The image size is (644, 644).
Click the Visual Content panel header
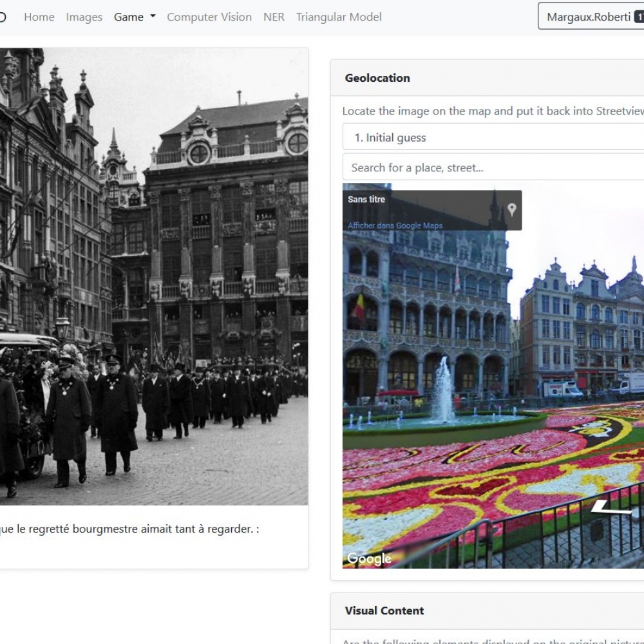coord(384,611)
